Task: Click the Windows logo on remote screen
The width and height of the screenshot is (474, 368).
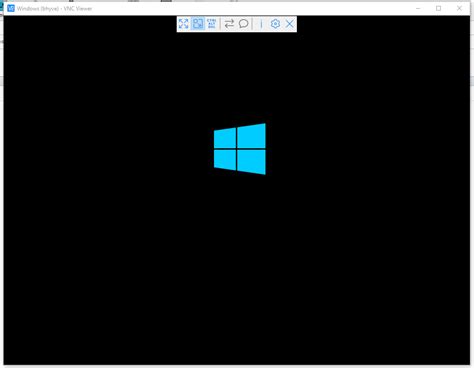Action: [240, 149]
